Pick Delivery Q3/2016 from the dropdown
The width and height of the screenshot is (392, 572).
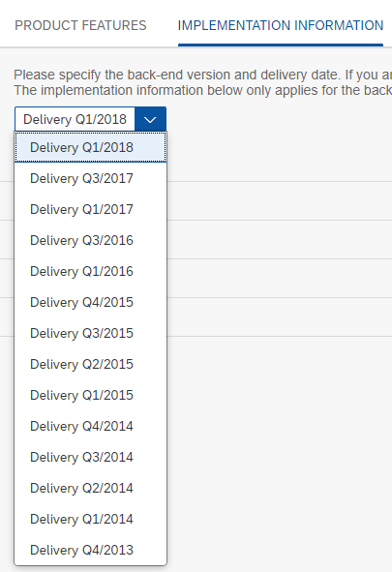click(90, 240)
